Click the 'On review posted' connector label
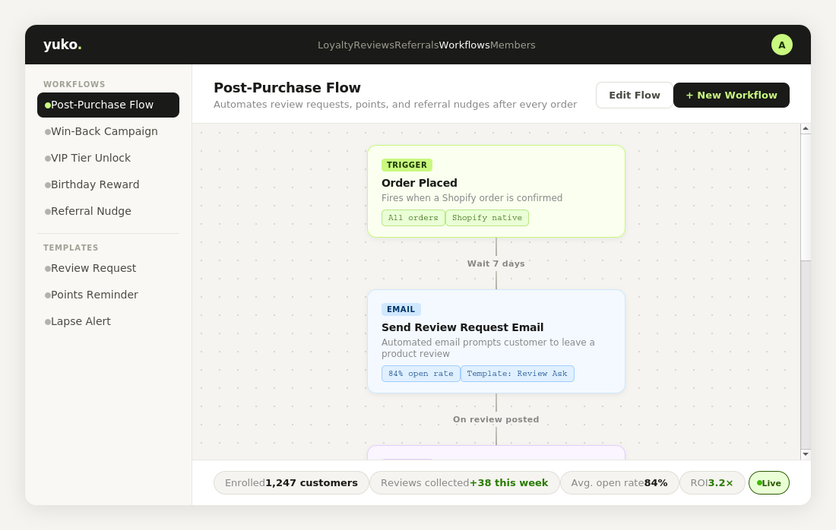 [496, 420]
